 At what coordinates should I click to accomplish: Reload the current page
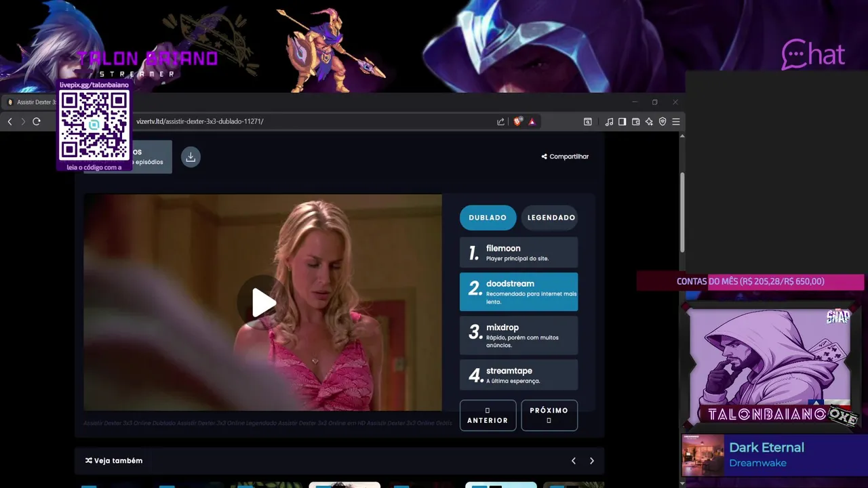click(x=36, y=121)
